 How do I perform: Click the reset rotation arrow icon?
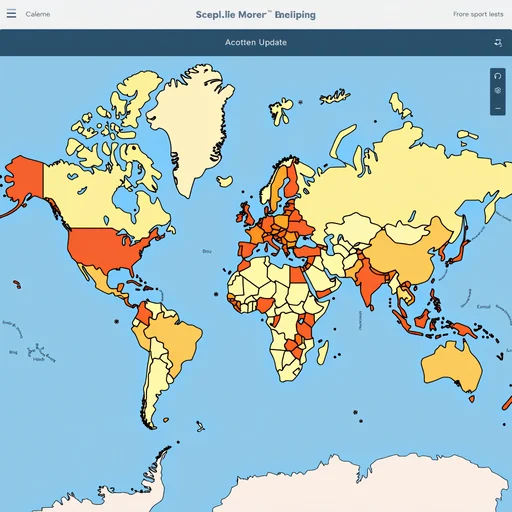point(498,76)
